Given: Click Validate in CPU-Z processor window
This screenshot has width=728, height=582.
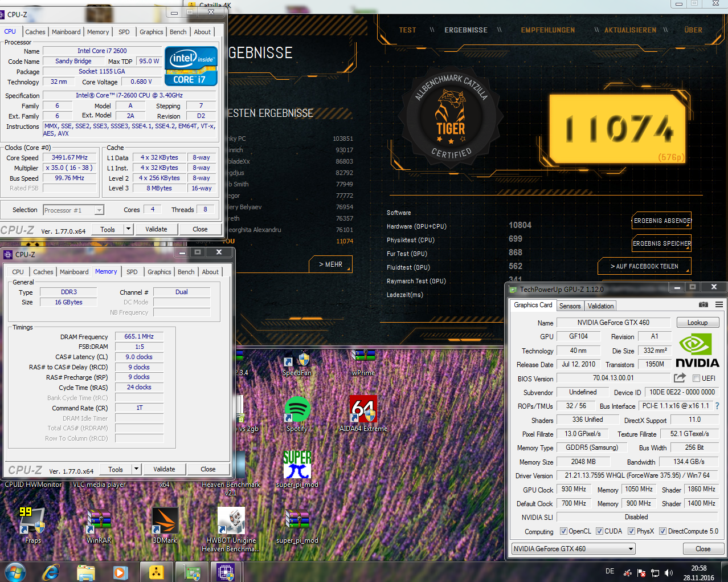Looking at the screenshot, I should click(156, 229).
